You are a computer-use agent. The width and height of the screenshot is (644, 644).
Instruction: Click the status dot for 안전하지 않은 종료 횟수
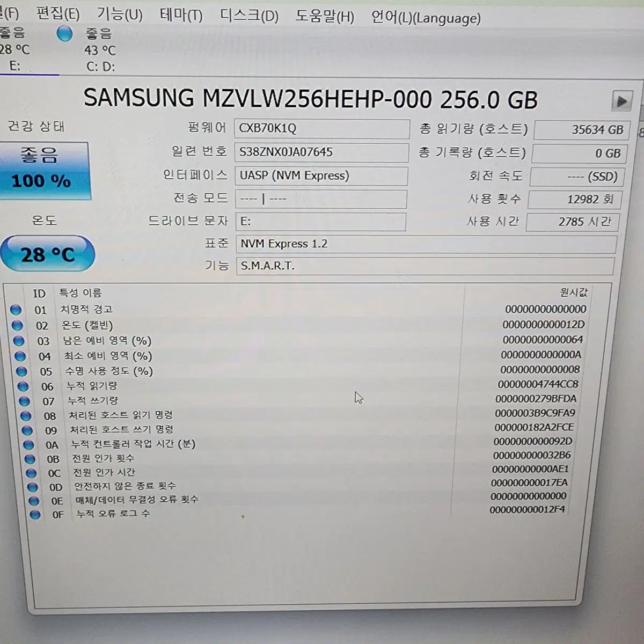(x=33, y=487)
